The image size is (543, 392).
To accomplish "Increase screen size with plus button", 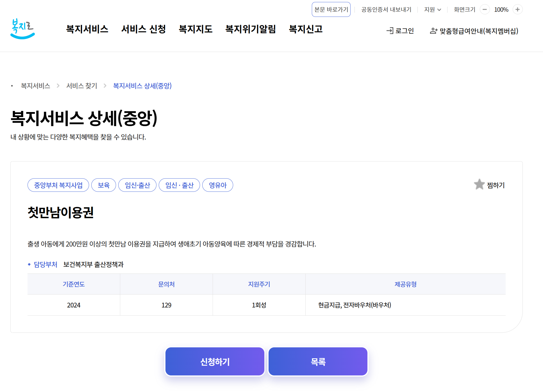I will pos(517,10).
